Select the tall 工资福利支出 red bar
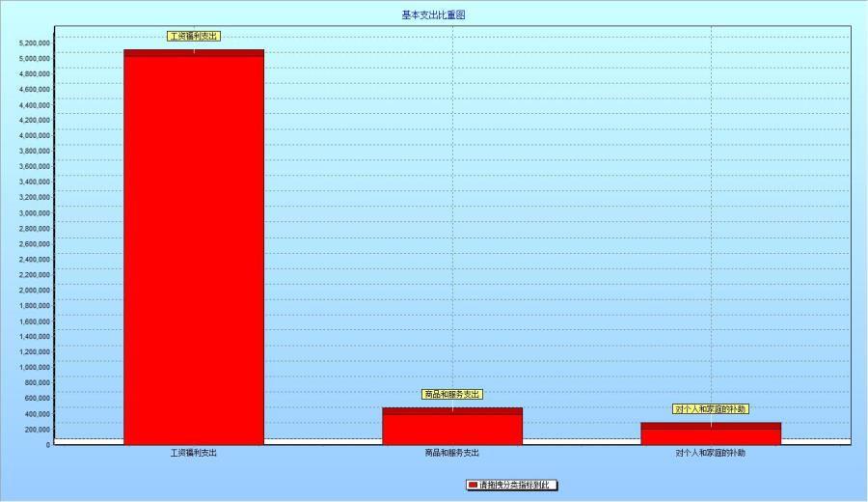Viewport: 868px width, 502px height. pyautogui.click(x=194, y=251)
